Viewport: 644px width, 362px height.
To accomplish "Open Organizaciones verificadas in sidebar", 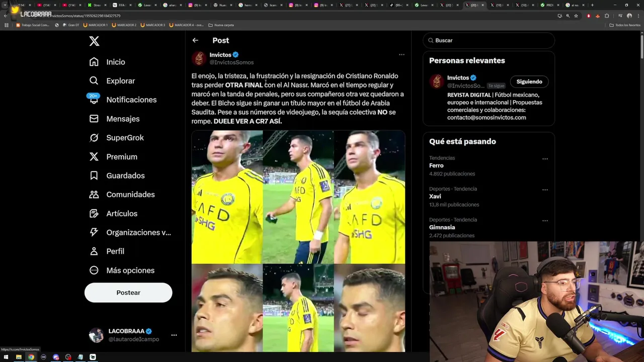I will point(130,232).
